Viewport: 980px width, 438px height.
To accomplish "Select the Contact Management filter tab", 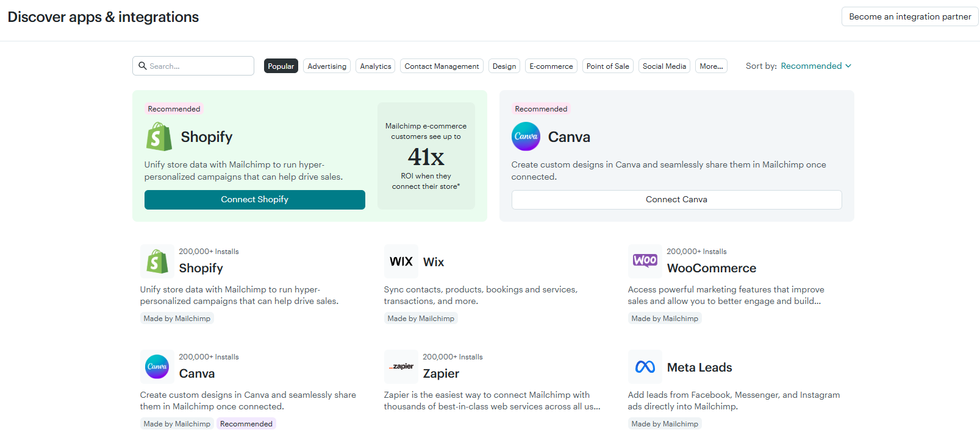I will (x=442, y=66).
